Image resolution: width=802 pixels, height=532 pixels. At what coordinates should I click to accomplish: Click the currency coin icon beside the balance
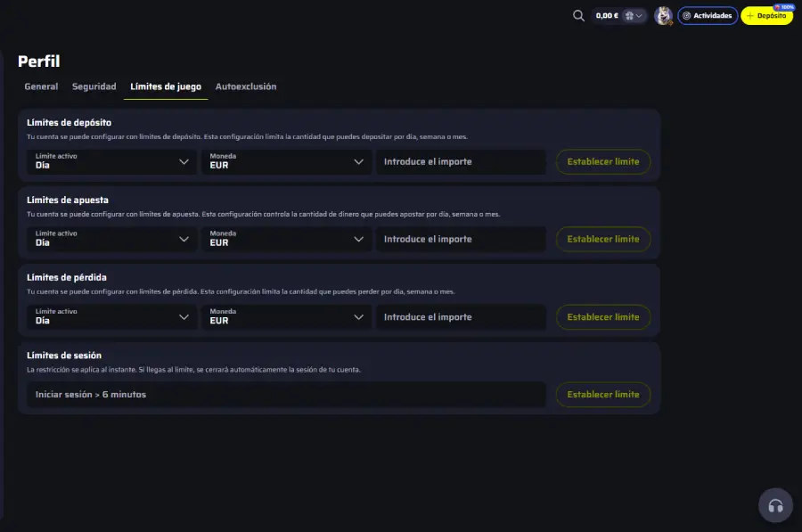pos(629,15)
